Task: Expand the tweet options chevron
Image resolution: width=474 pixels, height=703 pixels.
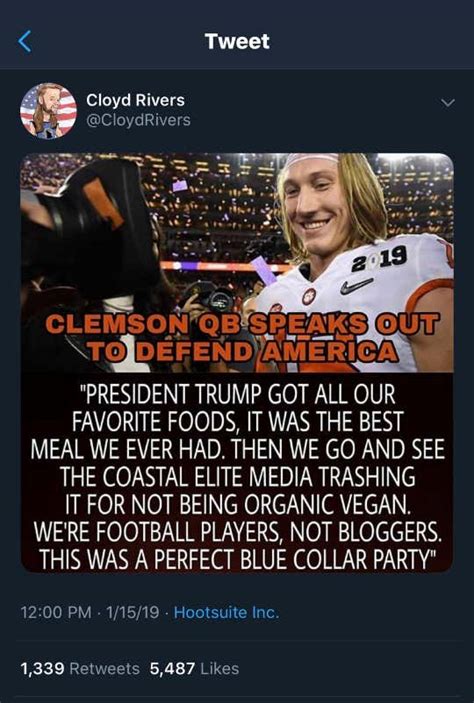Action: [x=448, y=103]
